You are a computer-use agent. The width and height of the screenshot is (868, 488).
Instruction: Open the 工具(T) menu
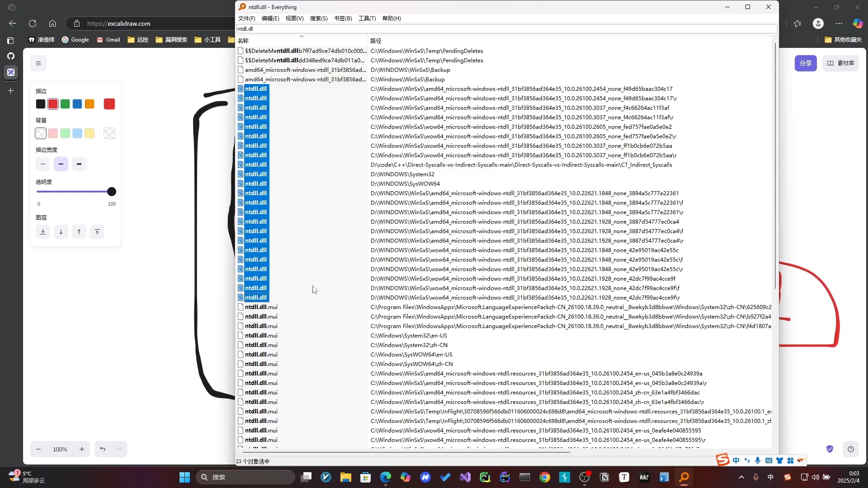click(367, 19)
